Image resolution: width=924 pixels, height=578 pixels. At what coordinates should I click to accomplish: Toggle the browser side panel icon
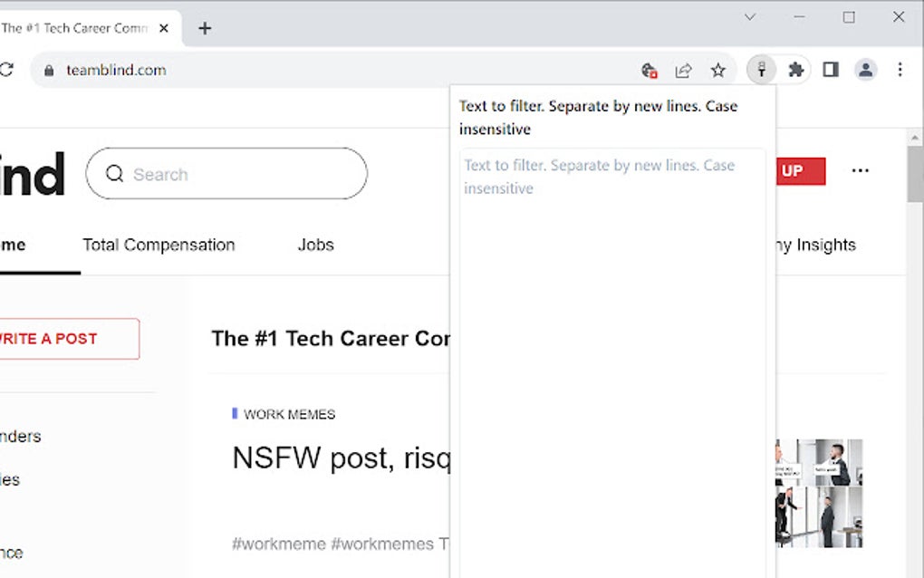831,70
